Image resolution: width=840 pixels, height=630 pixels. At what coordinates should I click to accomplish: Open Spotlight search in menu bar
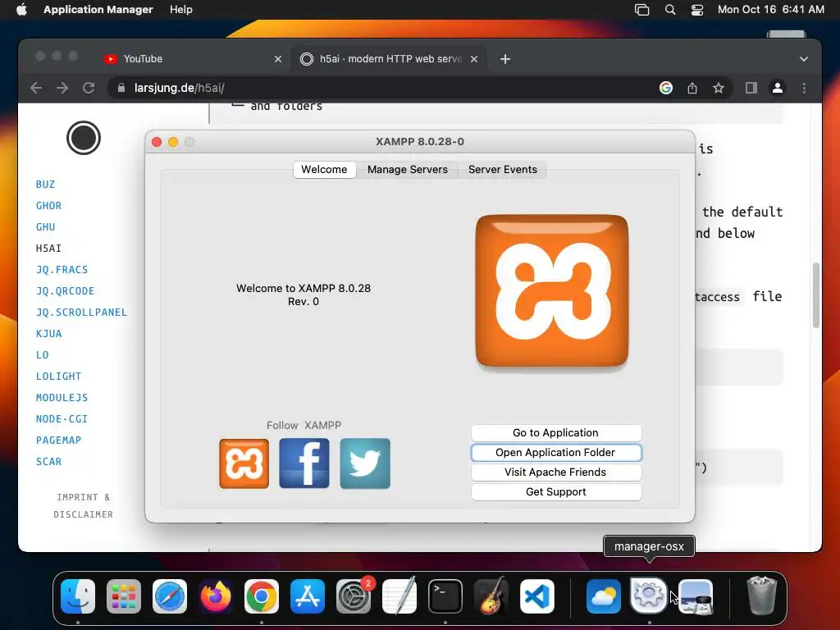pos(670,10)
